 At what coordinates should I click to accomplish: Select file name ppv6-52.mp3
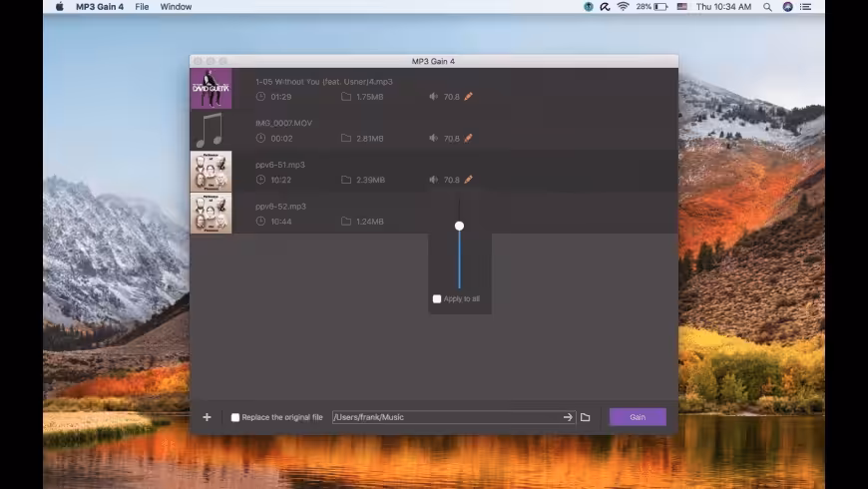pos(280,206)
